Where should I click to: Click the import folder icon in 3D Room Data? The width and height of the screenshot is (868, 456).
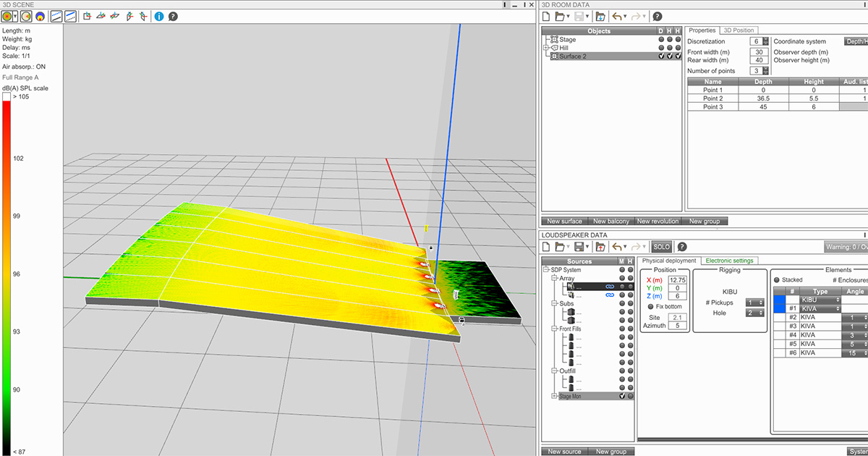pos(600,16)
